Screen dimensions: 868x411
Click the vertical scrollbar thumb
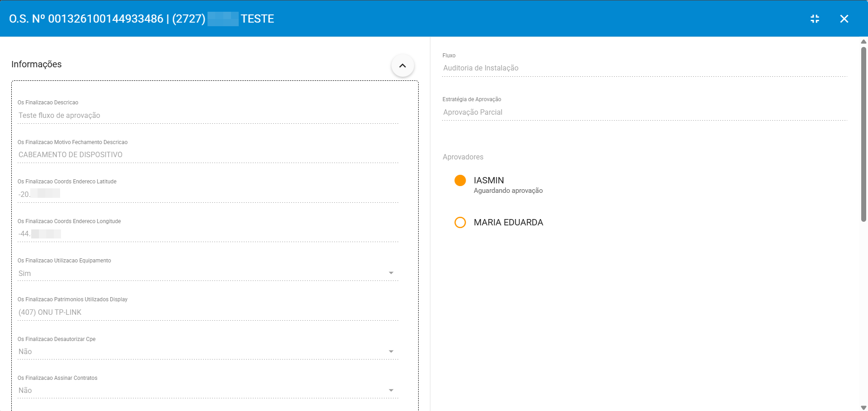863,133
